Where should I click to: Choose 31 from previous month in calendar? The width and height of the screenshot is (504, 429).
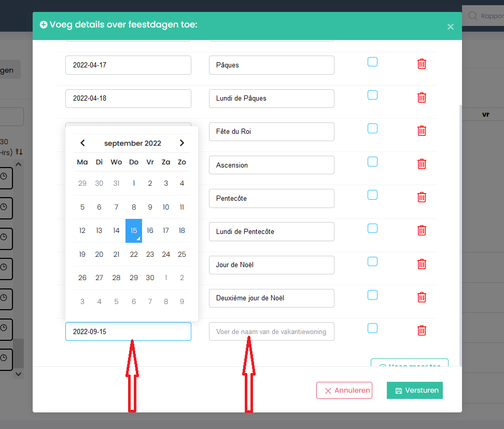click(116, 183)
